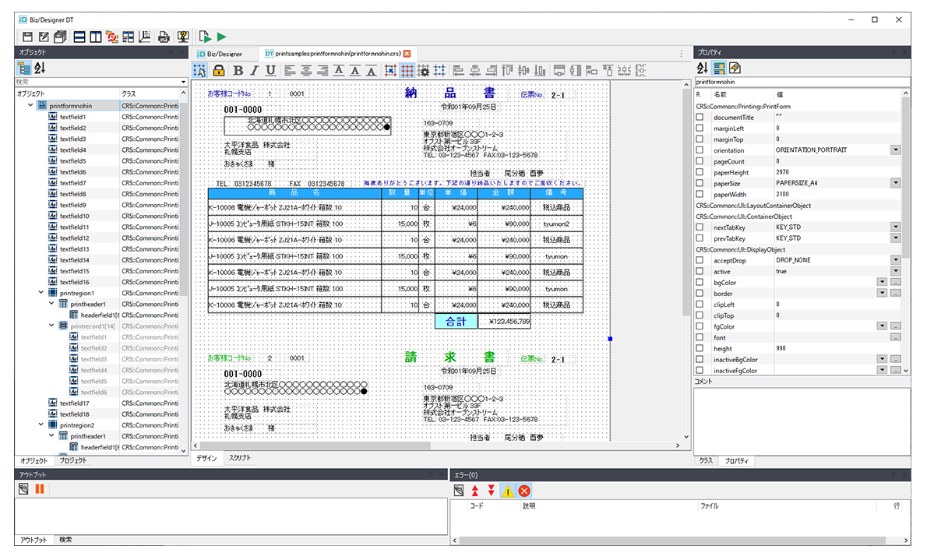The image size is (927, 560).
Task: Open the orientation value dropdown
Action: [x=896, y=150]
